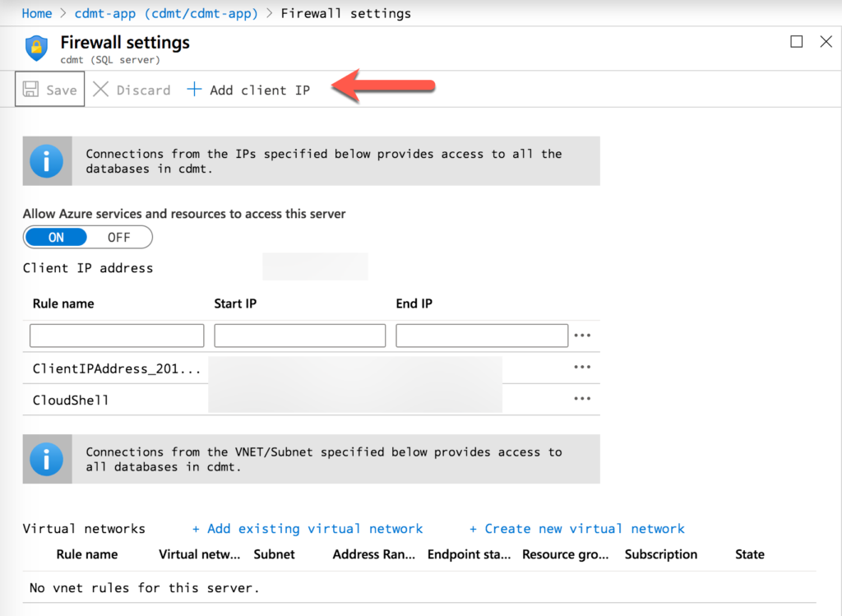The height and width of the screenshot is (616, 842).
Task: Click the firewall Rule name column header
Action: pyautogui.click(x=63, y=304)
